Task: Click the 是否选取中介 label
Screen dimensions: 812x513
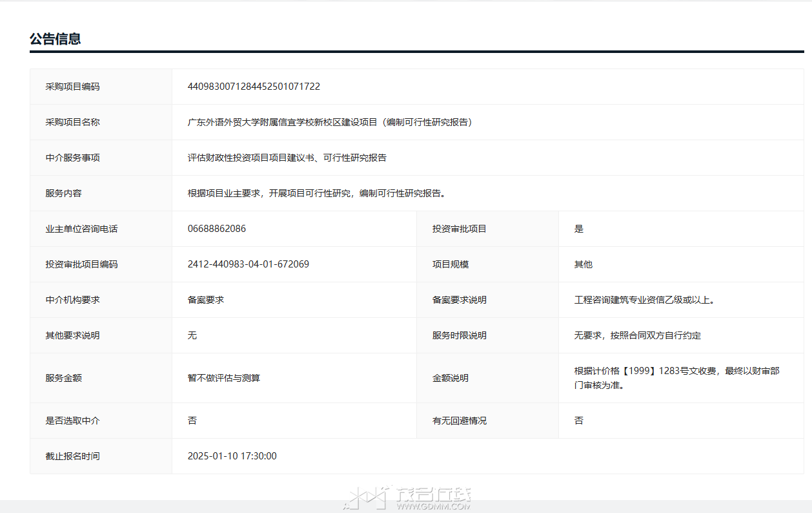Action: (72, 421)
